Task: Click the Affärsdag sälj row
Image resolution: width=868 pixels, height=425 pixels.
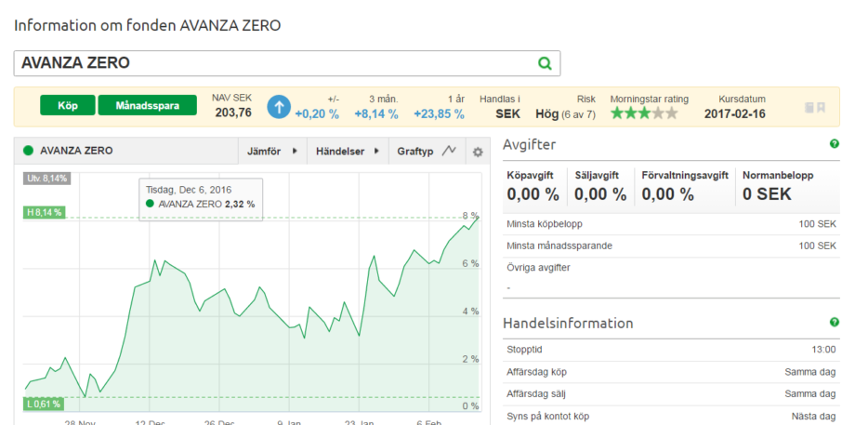Action: pos(671,394)
